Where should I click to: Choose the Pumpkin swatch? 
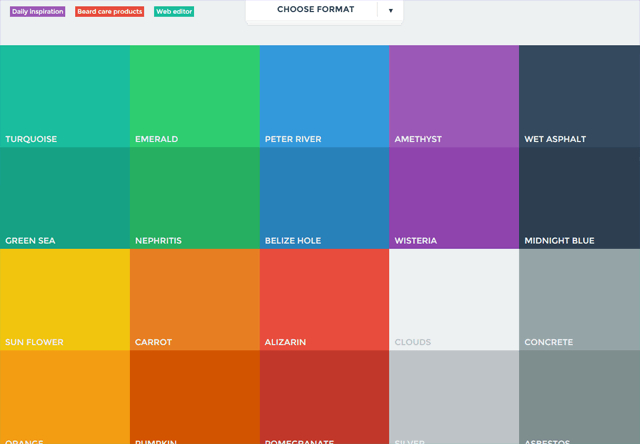pos(195,397)
